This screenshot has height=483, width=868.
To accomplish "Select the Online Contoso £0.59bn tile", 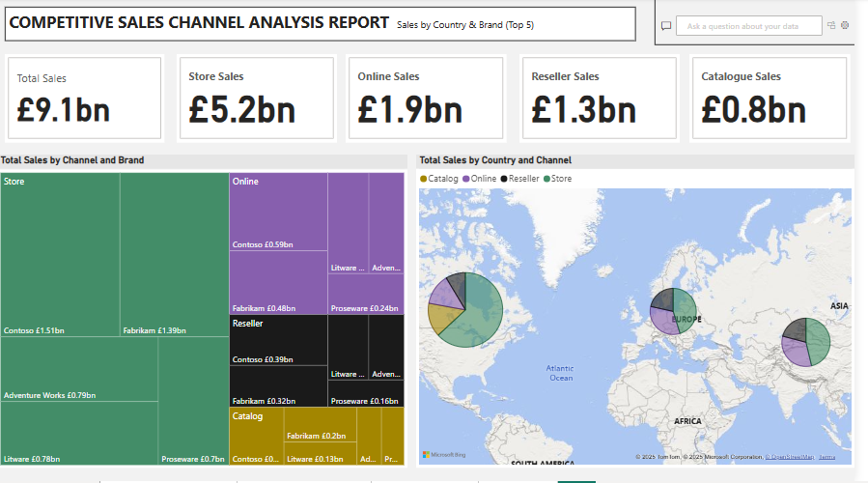I will 278,213.
